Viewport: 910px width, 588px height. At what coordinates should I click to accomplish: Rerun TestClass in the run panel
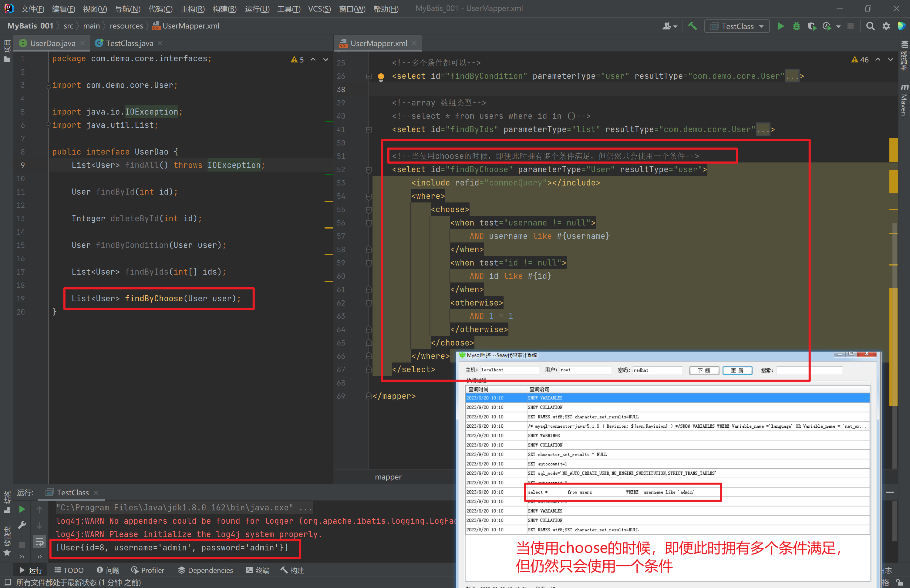22,509
